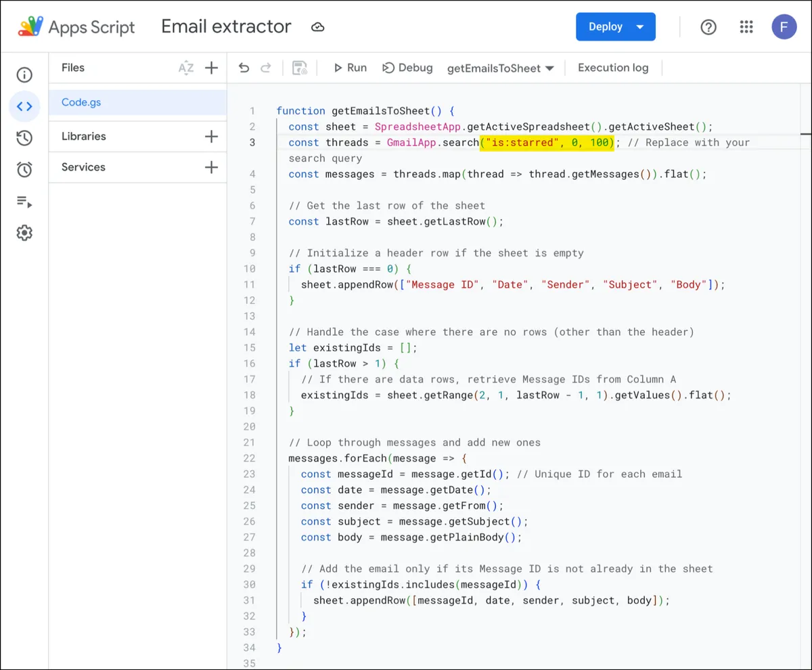The height and width of the screenshot is (670, 812).
Task: Open the account avatar F
Action: click(x=784, y=27)
